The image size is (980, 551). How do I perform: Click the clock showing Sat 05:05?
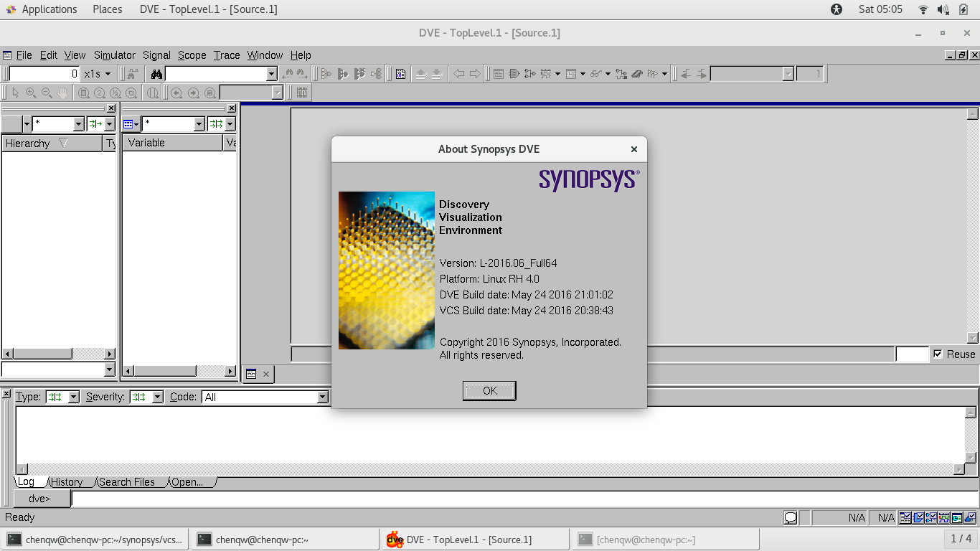[880, 9]
